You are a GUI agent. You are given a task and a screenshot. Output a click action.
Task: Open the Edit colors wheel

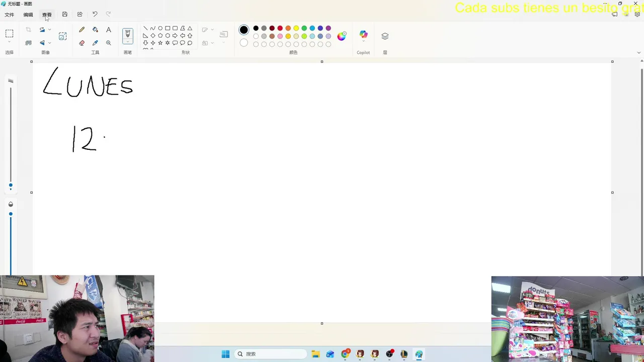(342, 36)
